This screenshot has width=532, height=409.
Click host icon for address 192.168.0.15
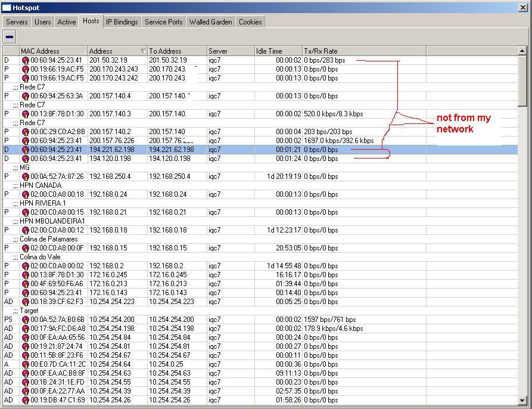26,248
